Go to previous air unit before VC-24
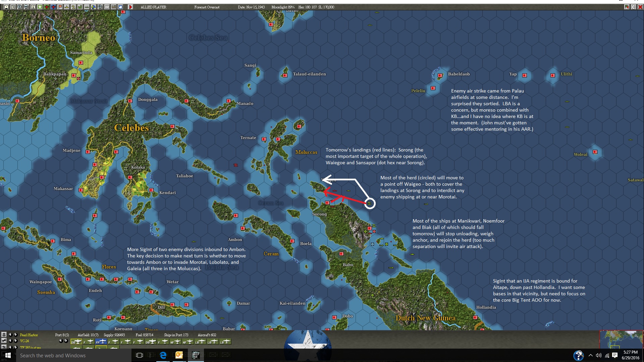644x362 pixels. click(x=10, y=341)
